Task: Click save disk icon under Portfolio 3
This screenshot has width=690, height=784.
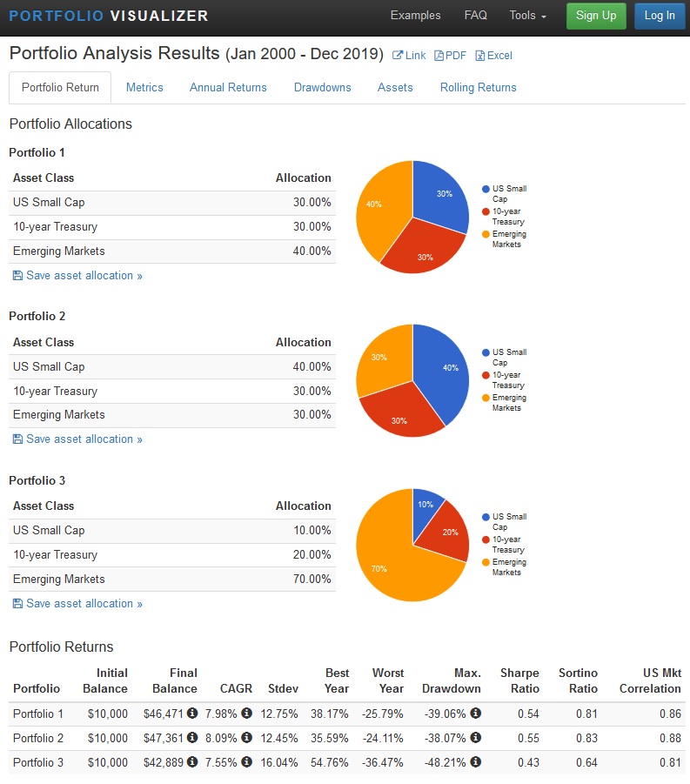Action: click(x=17, y=604)
